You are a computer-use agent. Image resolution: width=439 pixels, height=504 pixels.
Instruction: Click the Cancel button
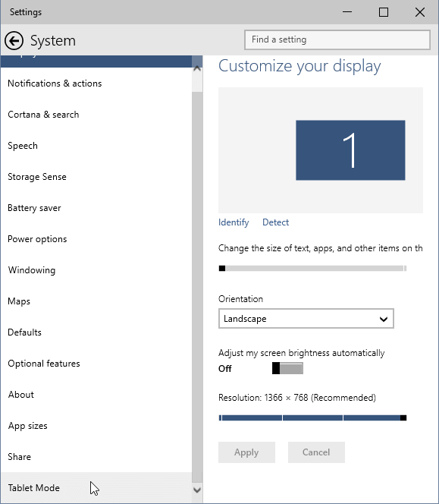[x=316, y=452]
